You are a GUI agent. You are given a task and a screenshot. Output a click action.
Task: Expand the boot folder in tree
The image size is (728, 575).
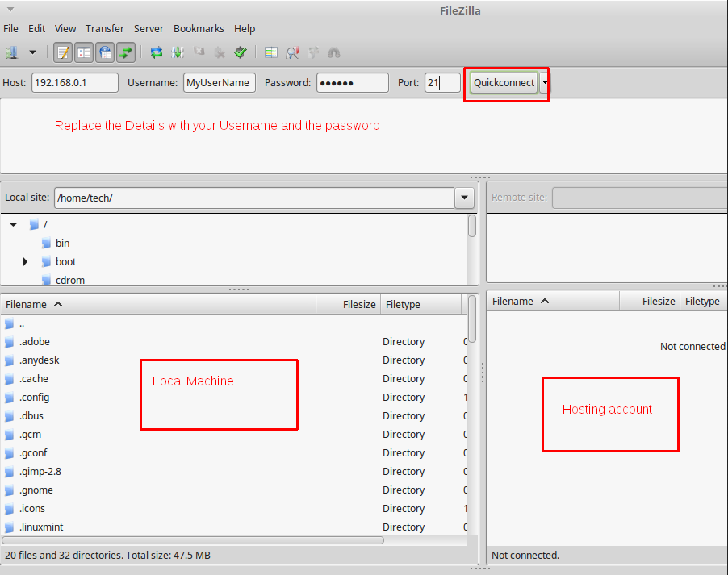pos(25,262)
